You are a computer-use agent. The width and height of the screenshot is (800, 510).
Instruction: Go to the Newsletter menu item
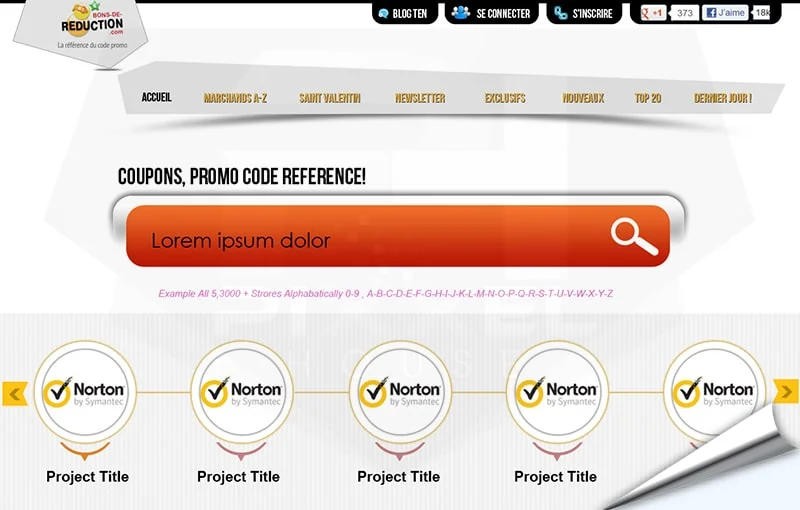(420, 98)
